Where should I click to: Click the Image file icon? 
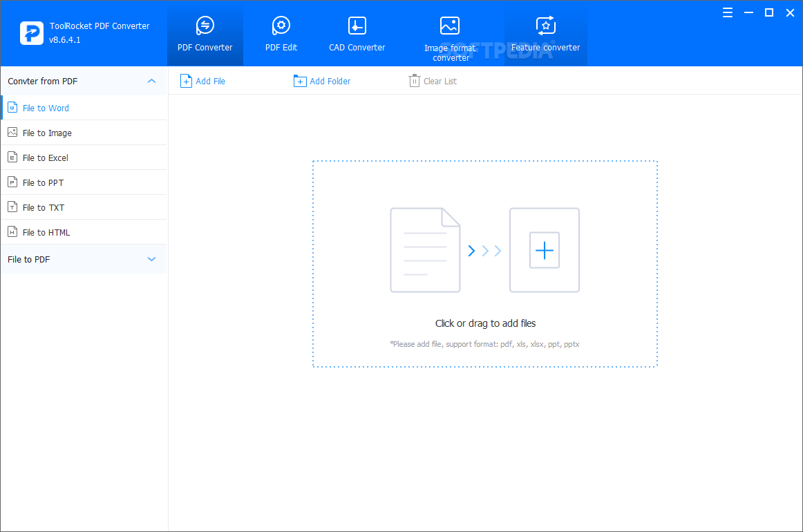pos(12,133)
